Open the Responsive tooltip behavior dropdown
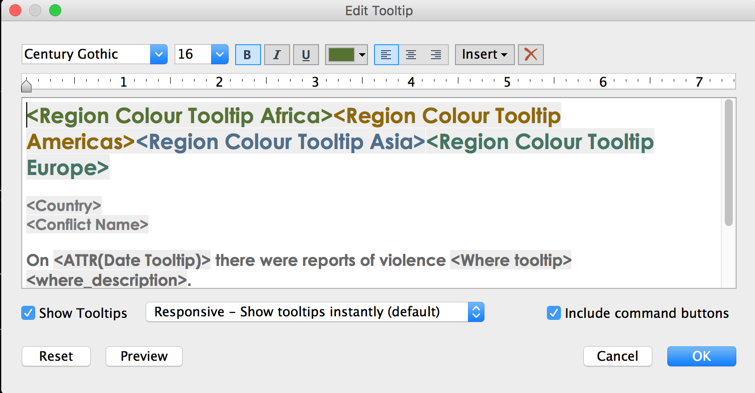Viewport: 755px width, 393px height. (x=315, y=312)
